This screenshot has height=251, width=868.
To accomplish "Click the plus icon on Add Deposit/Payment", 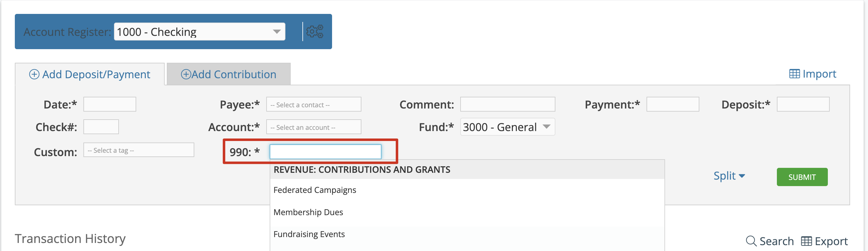I will [34, 74].
